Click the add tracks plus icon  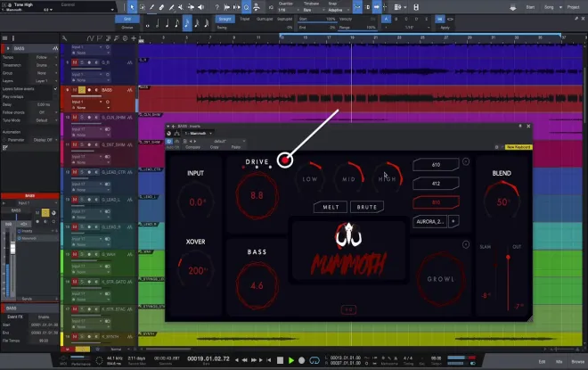[134, 38]
